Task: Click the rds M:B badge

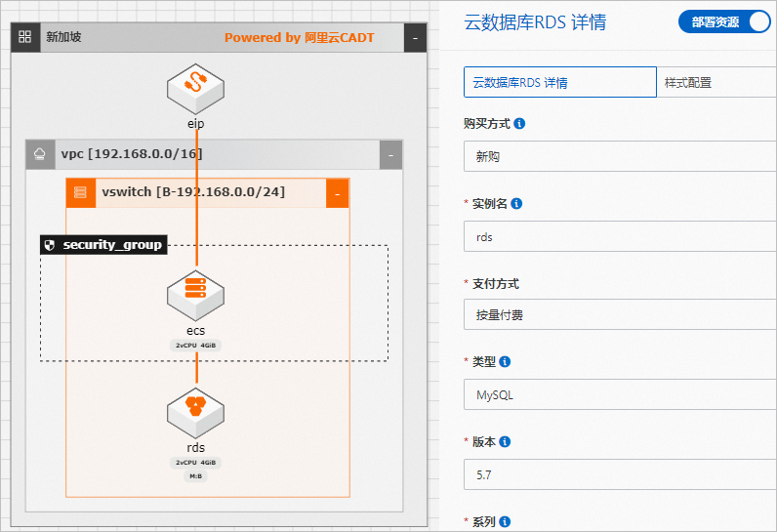Action: click(x=196, y=476)
